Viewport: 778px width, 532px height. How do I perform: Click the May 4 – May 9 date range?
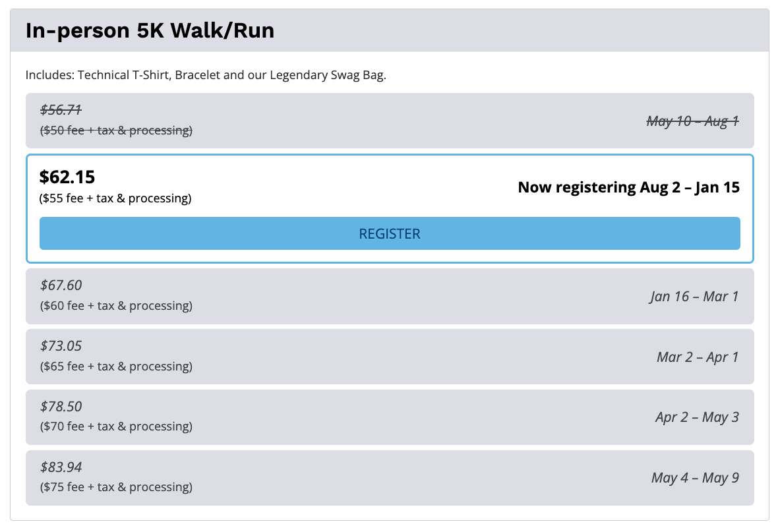(x=695, y=478)
